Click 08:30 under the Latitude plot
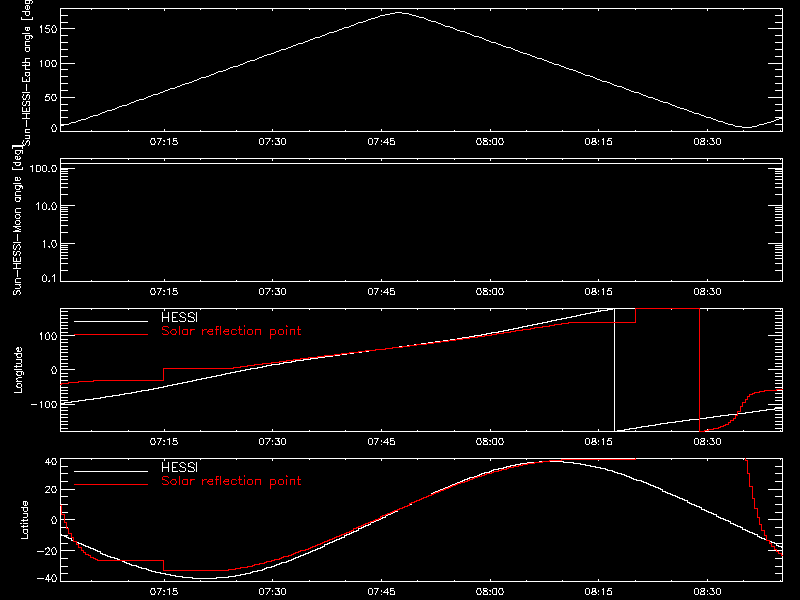800x600 pixels. click(707, 592)
